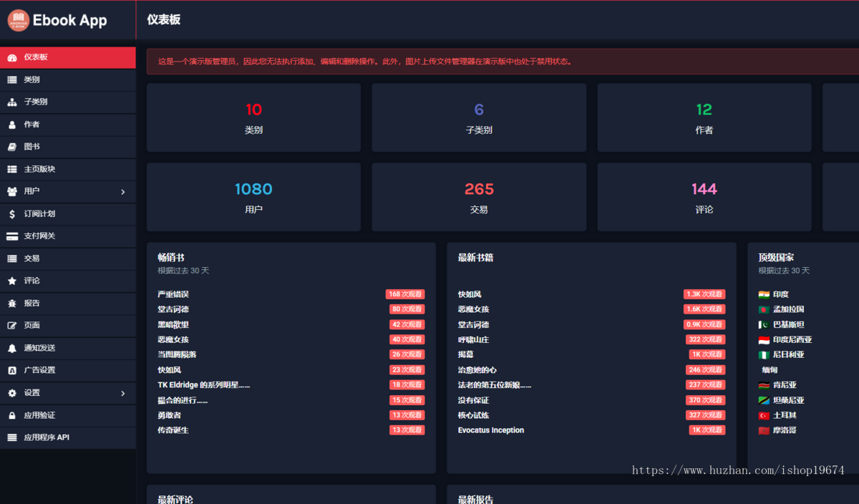Click the Ebook App title text
859x504 pixels.
point(70,21)
